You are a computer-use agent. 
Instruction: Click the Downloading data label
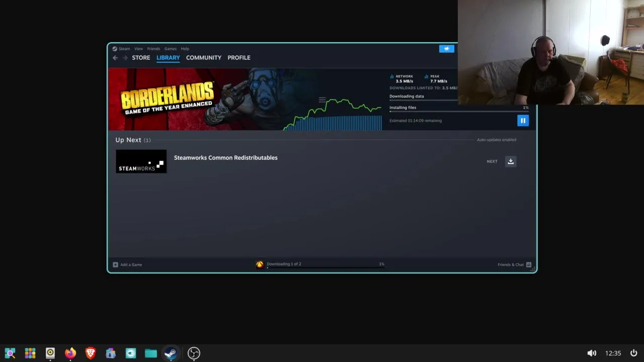pos(407,97)
